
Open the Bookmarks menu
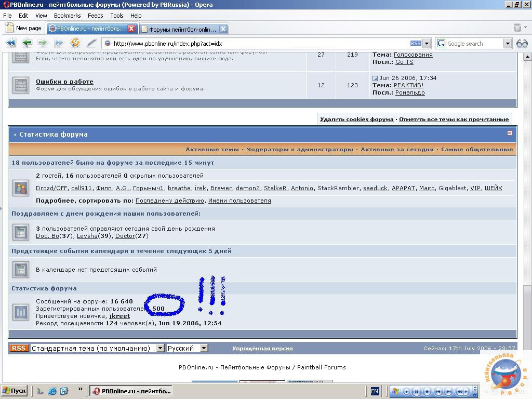[67, 16]
